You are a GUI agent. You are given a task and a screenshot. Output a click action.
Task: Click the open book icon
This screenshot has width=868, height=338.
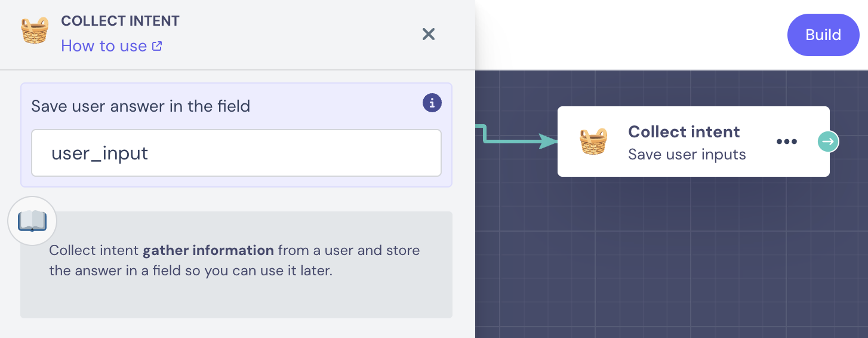[32, 221]
